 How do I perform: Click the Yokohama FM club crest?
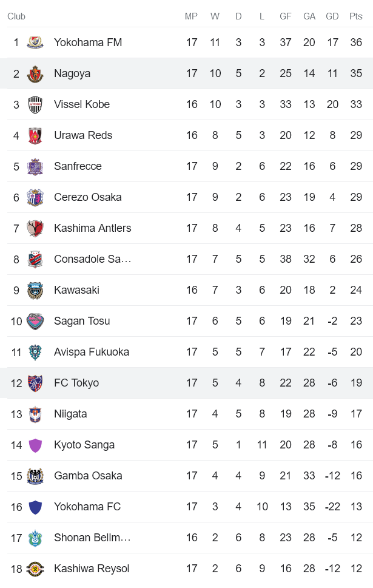click(x=35, y=42)
